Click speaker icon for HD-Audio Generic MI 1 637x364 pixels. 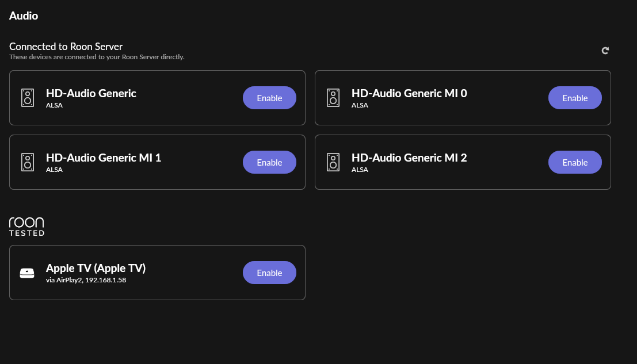pos(28,162)
